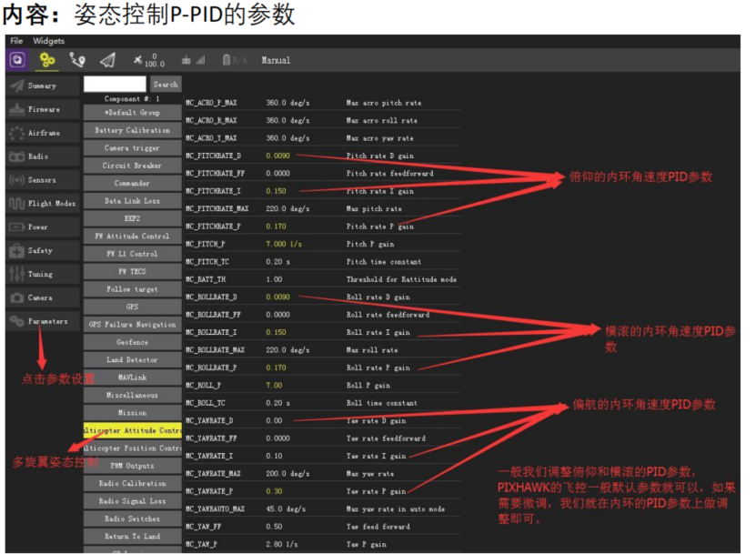The height and width of the screenshot is (554, 756).
Task: Open the Camera setup page
Action: [41, 297]
